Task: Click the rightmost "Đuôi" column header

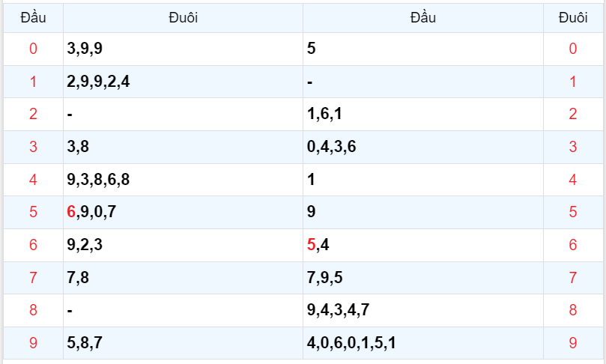Action: 573,18
